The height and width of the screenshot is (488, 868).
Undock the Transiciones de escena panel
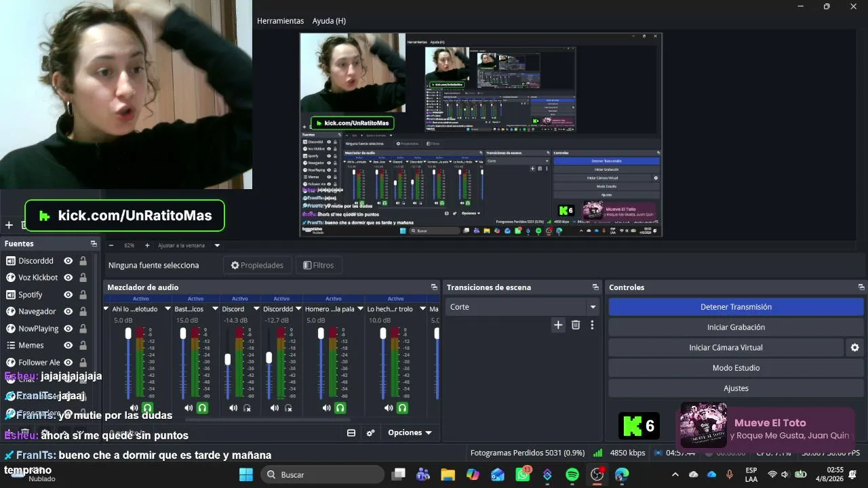[x=595, y=287]
